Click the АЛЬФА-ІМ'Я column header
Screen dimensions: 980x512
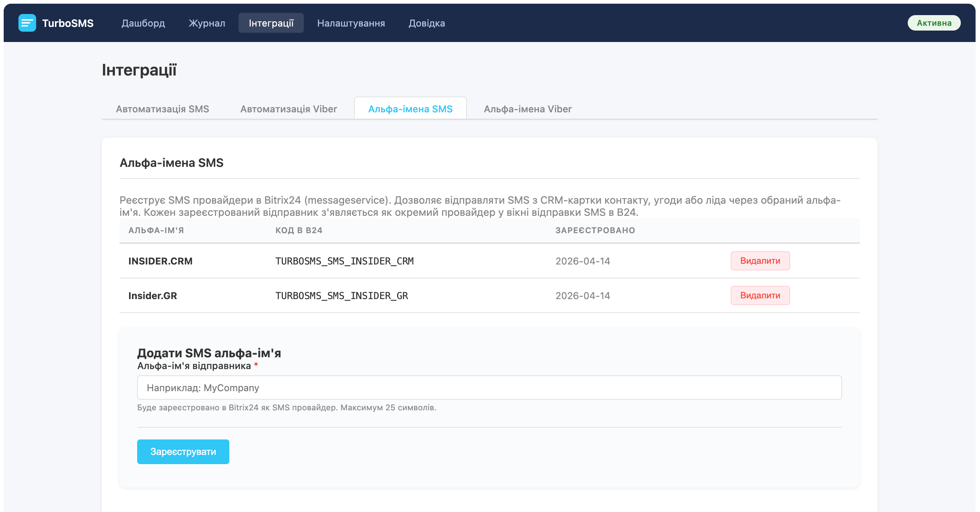coord(156,230)
